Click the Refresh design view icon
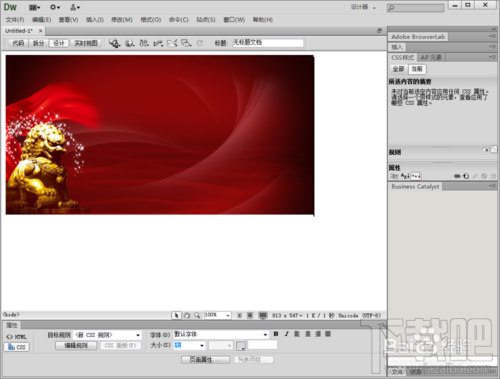This screenshot has height=379, width=500. tap(199, 43)
